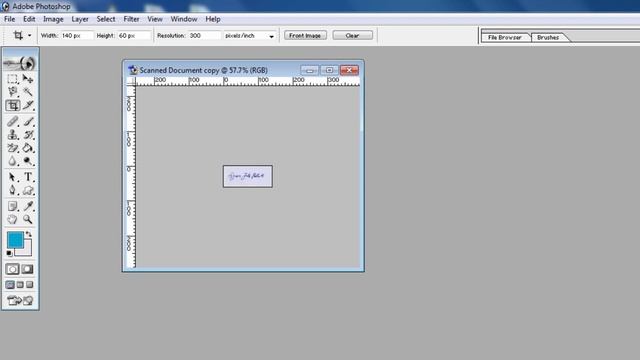
Task: Select the Slice tool
Action: pyautogui.click(x=28, y=105)
